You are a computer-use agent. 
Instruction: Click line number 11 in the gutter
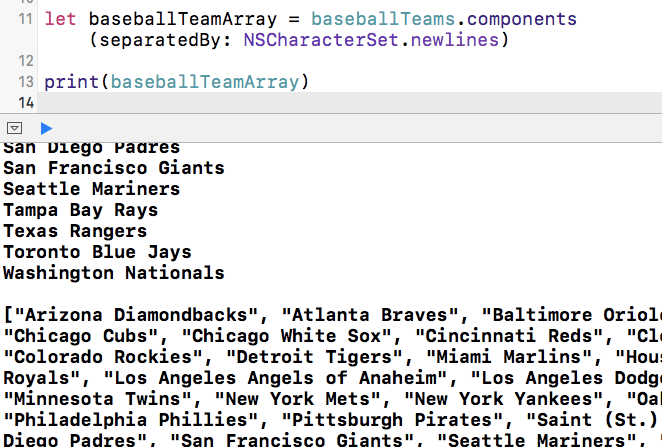click(x=25, y=20)
